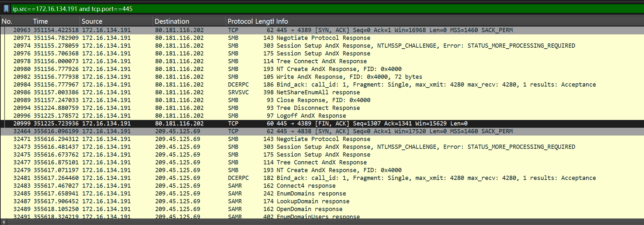This screenshot has width=644, height=225.
Task: Sort by the No. column header
Action: [16, 21]
